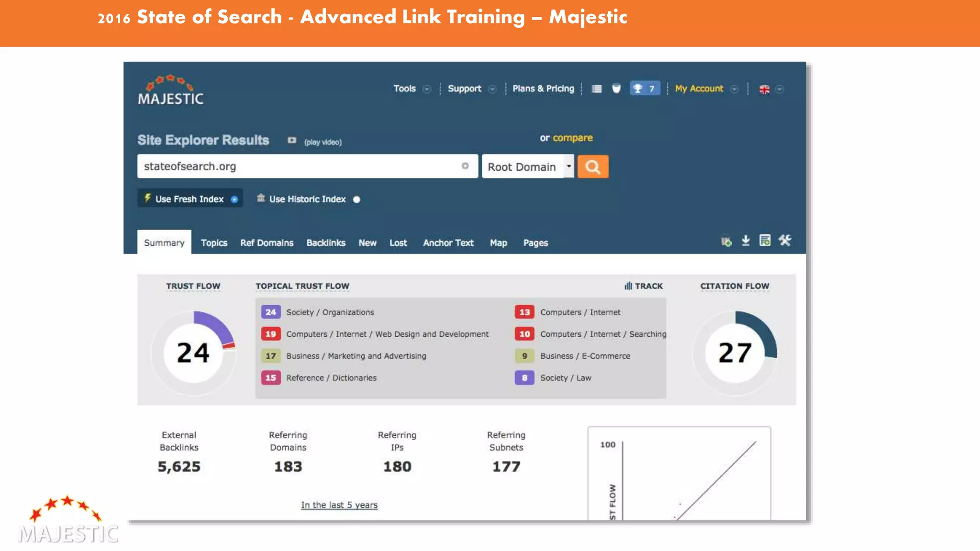980x551 pixels.
Task: Click the Referring Subnets value 177
Action: (x=506, y=466)
